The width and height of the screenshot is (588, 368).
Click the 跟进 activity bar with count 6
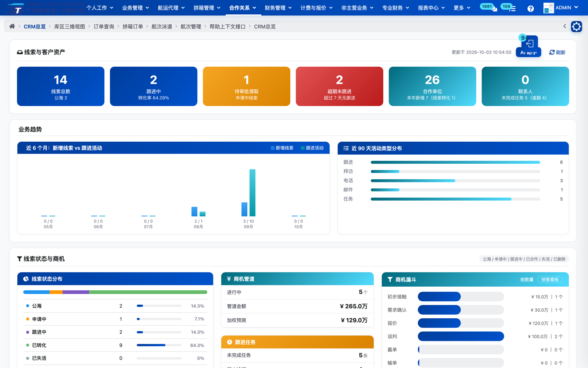(x=455, y=162)
